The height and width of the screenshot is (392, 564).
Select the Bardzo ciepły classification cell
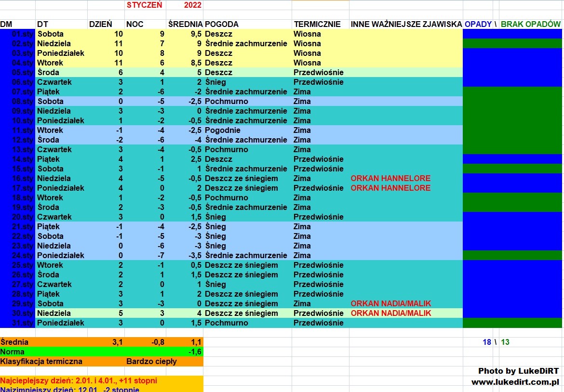[x=151, y=361]
